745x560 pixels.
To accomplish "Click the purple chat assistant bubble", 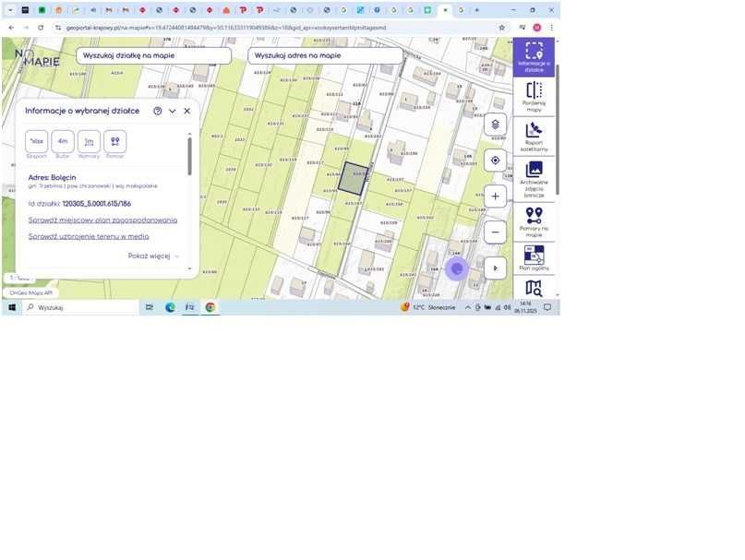I will click(457, 268).
